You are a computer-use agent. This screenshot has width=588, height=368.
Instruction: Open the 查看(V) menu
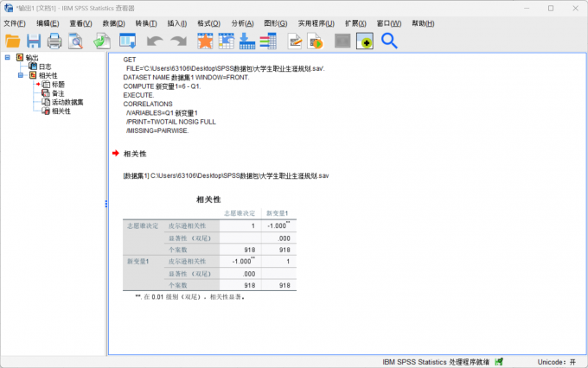(80, 23)
